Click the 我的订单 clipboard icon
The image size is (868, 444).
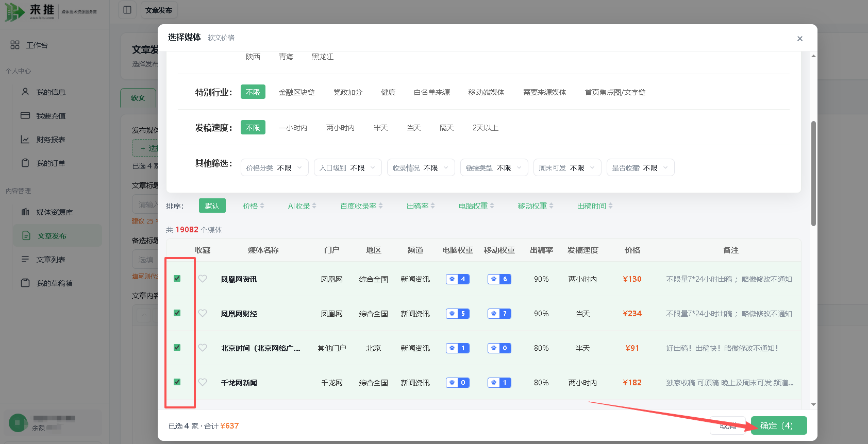tap(25, 163)
